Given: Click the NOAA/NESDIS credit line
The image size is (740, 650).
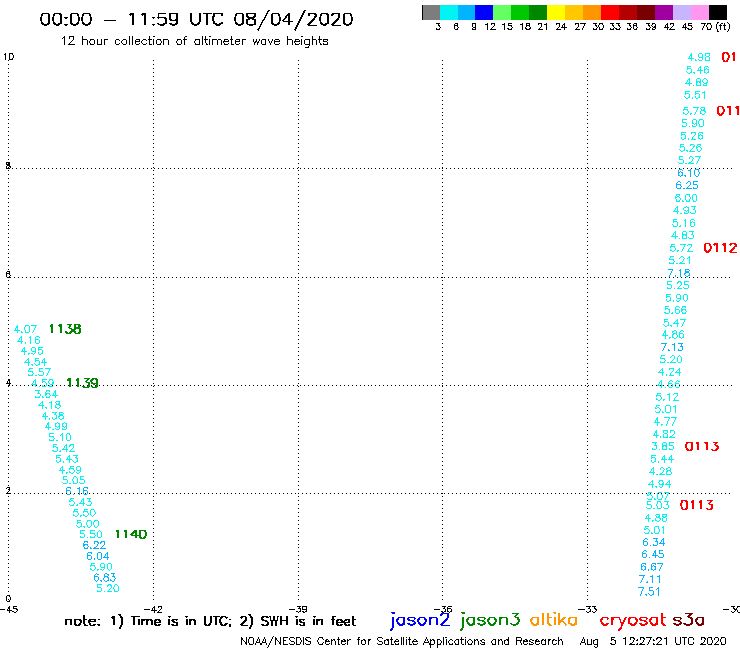Looking at the screenshot, I should point(402,642).
